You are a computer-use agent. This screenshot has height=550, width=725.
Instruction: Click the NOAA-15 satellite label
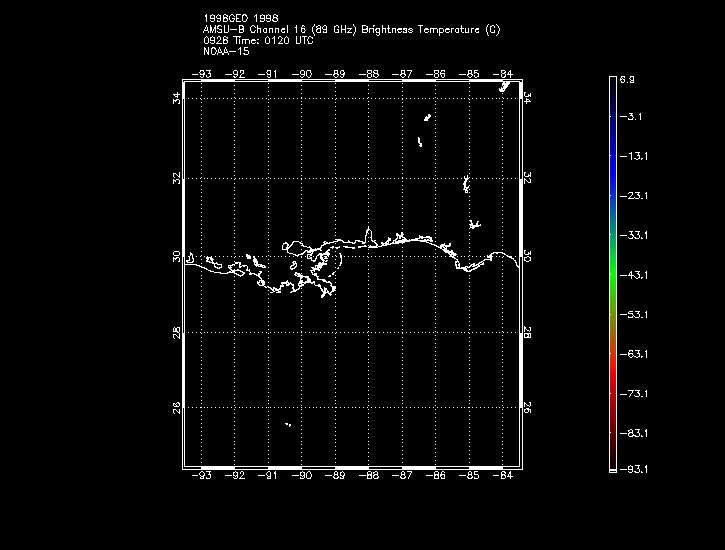[225, 50]
